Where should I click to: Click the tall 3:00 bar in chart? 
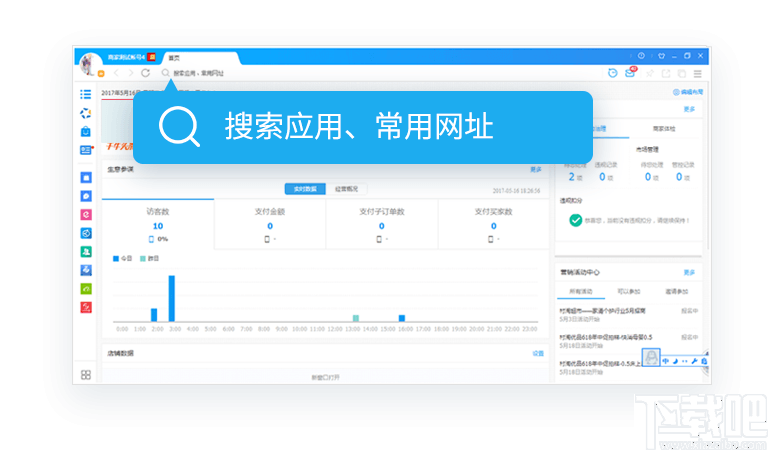click(x=172, y=298)
